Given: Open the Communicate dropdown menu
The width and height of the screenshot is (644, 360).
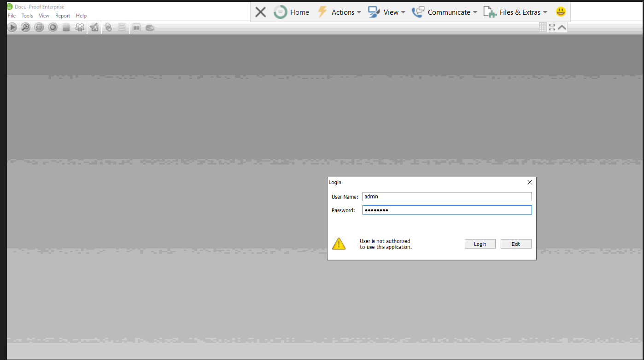Looking at the screenshot, I should tap(444, 12).
